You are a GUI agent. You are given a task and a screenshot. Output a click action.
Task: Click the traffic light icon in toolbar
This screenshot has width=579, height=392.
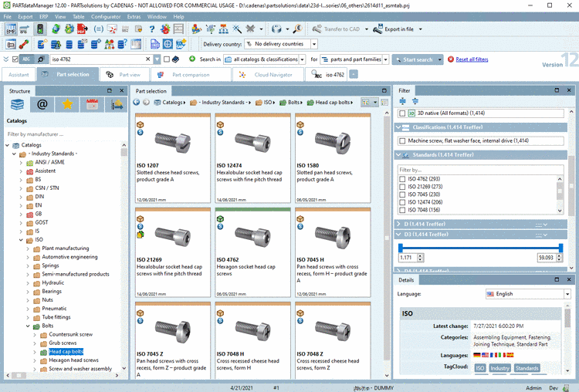[x=40, y=29]
